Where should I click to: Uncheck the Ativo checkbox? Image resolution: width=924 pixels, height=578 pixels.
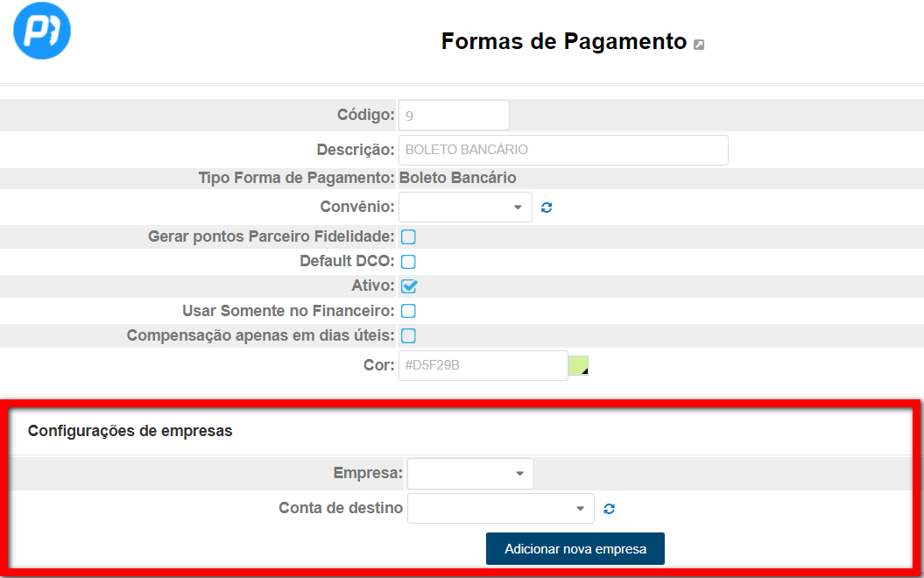pos(408,285)
